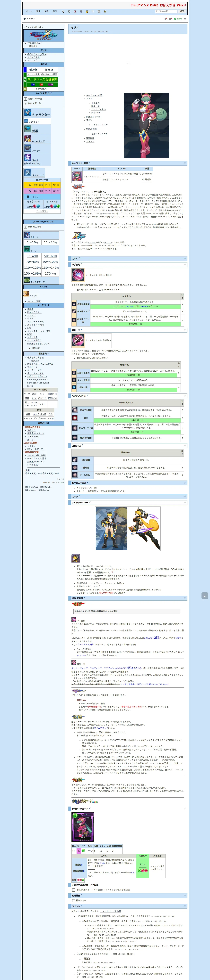Expand the 簡易 ボス攻略 section
Viewport: 210px width, 980px height.
coord(26,227)
